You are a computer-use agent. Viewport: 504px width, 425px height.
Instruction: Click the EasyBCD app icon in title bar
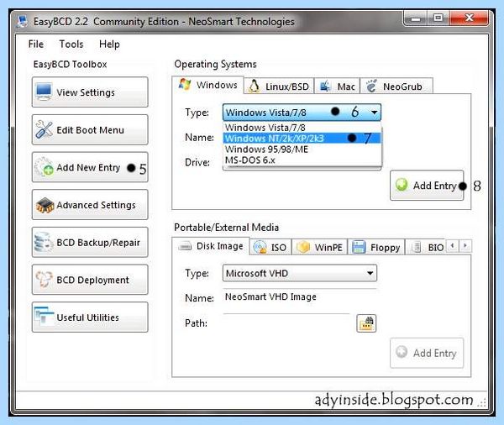[22, 21]
